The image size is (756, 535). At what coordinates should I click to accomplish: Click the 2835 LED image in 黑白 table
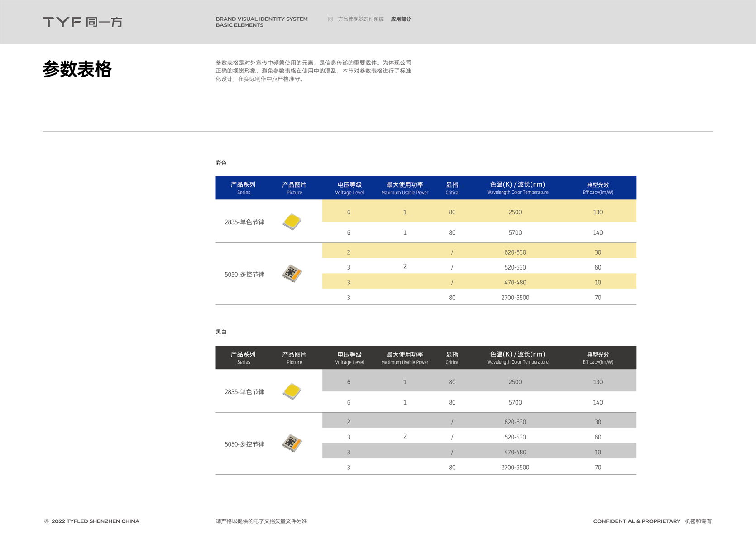coord(292,391)
